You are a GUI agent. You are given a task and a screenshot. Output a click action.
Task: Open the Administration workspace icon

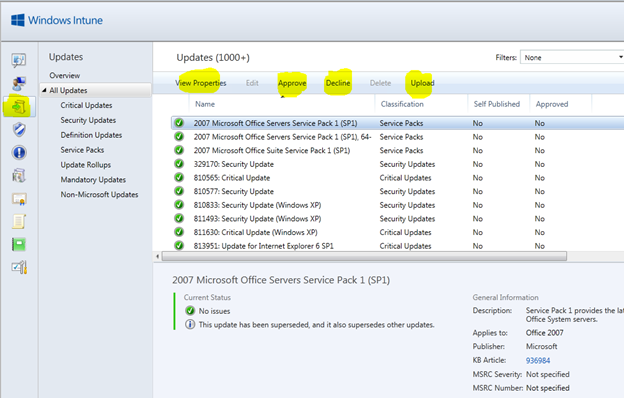coord(19,267)
